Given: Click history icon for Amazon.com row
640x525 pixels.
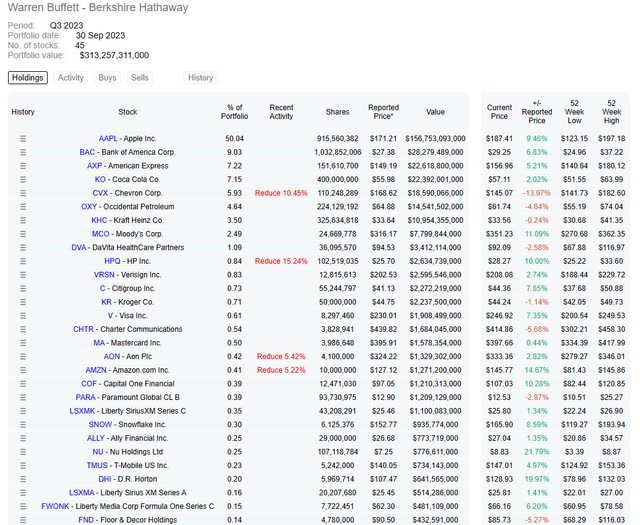Looking at the screenshot, I should coord(23,369).
